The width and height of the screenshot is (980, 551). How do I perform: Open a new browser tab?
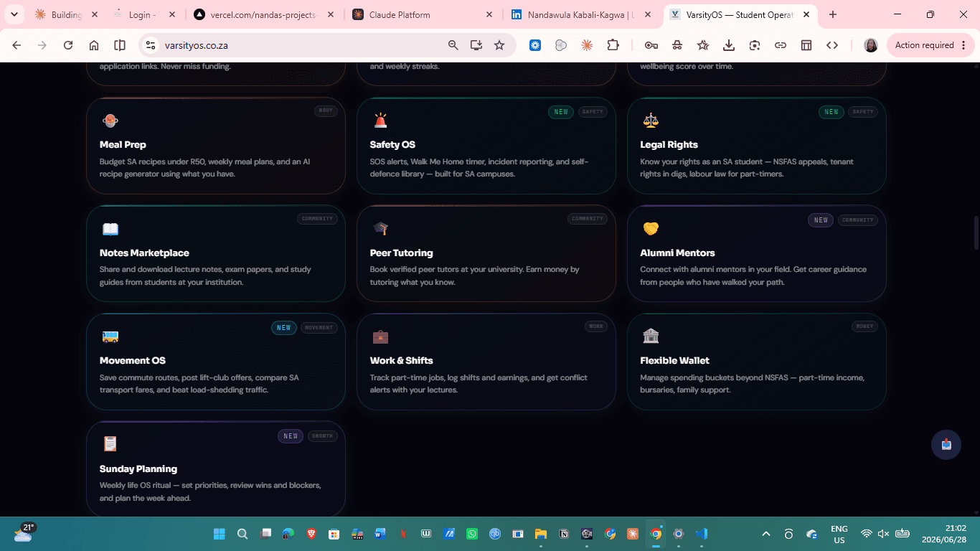click(x=833, y=14)
